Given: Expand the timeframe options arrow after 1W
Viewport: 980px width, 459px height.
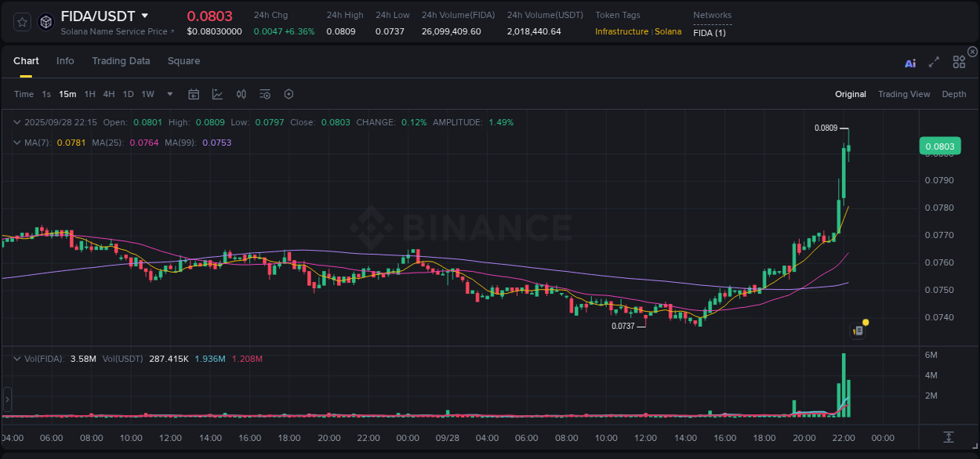Looking at the screenshot, I should click(169, 94).
